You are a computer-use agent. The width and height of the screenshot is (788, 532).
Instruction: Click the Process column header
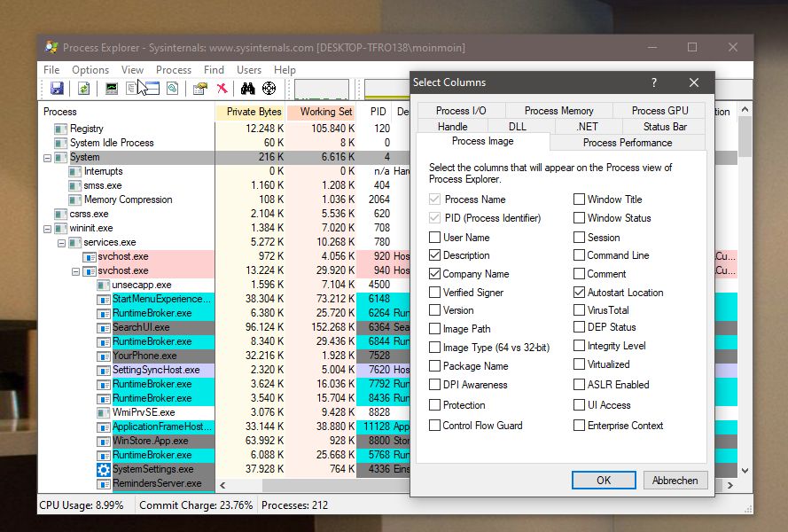click(x=127, y=112)
